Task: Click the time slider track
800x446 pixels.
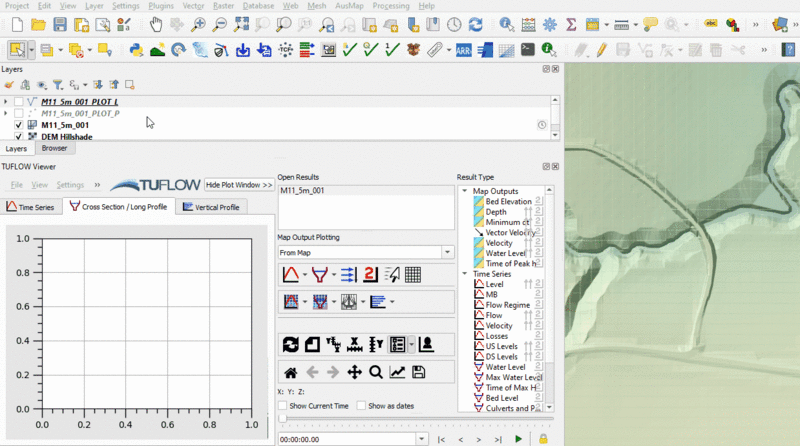Action: coord(410,420)
